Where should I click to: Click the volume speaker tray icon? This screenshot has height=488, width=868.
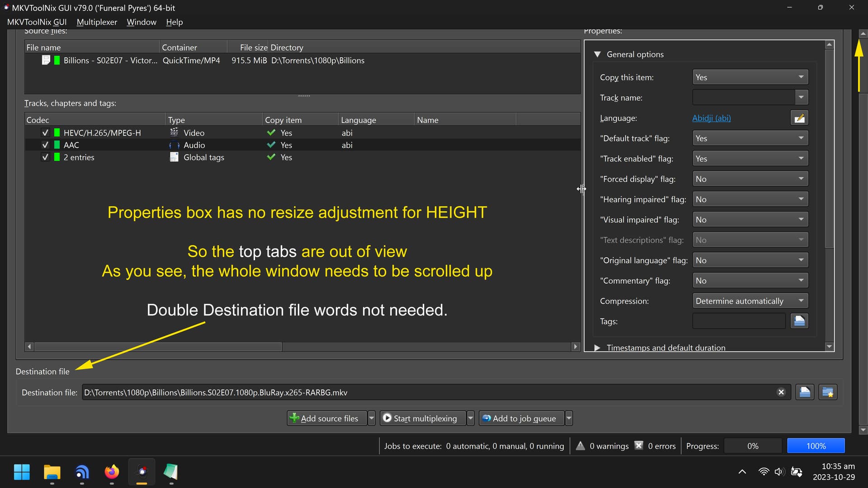coord(779,472)
